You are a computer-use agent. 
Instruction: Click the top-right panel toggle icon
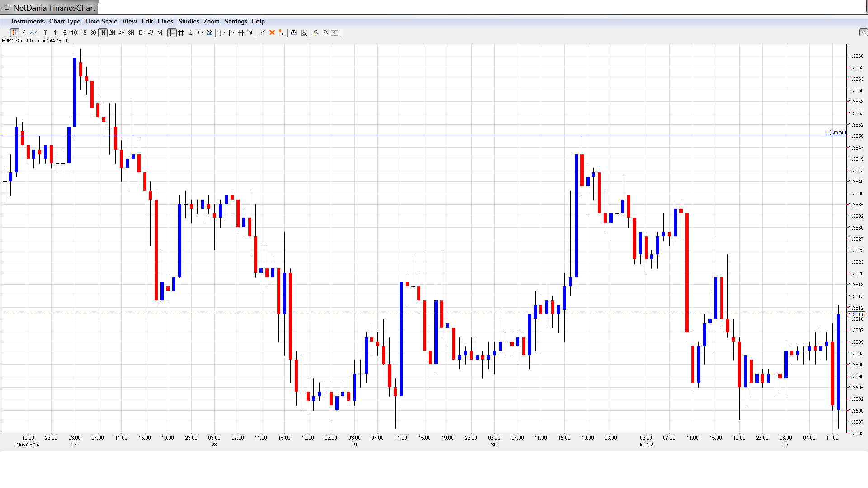tap(863, 33)
